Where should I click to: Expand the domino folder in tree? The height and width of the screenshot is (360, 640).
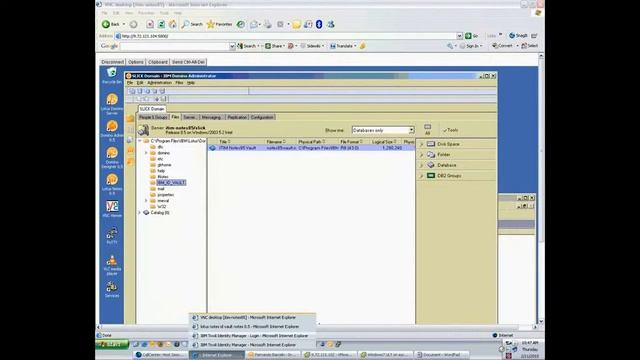click(x=146, y=153)
